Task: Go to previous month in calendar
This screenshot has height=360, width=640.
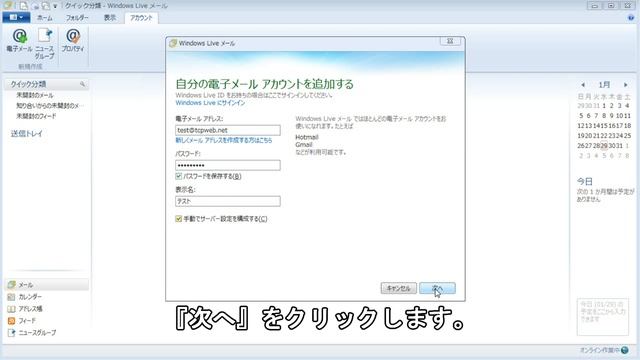Action: coord(583,85)
